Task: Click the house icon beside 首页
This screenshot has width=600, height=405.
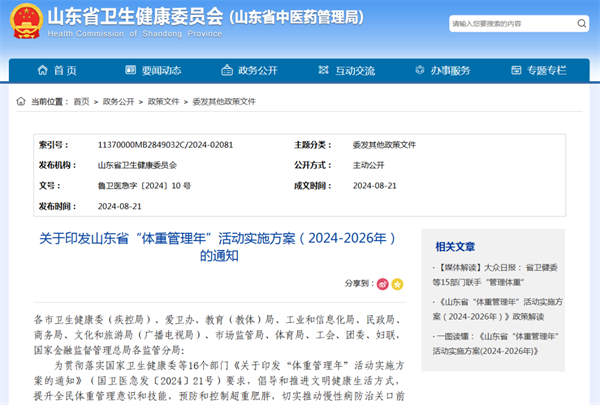Action: pos(41,71)
